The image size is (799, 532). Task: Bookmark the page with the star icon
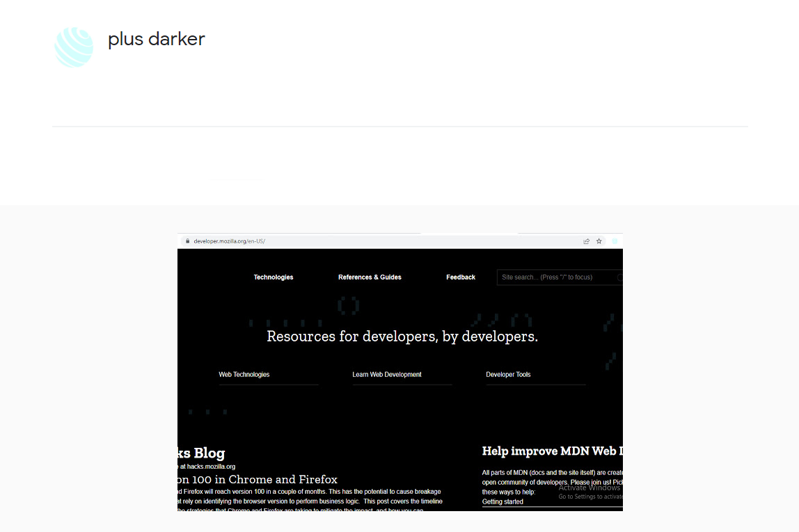point(599,241)
